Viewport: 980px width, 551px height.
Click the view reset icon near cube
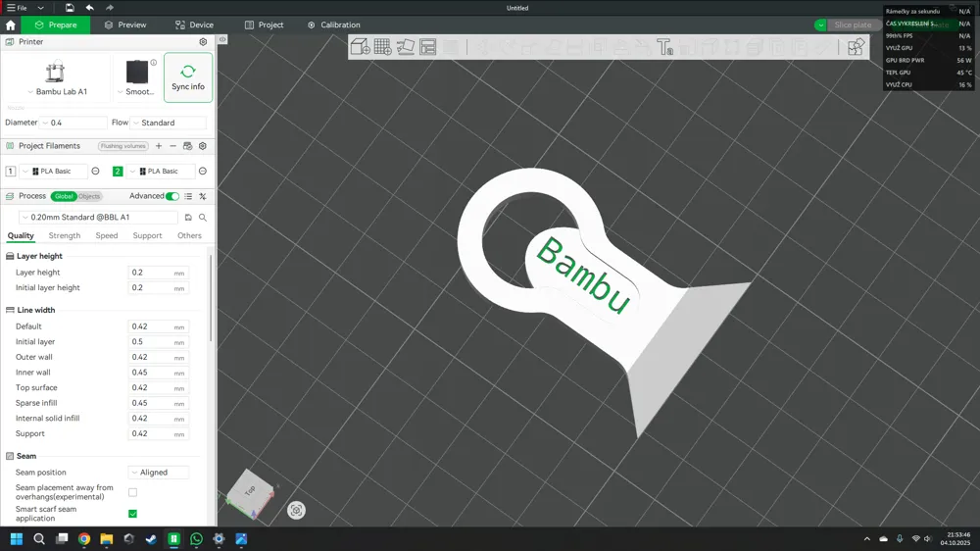pyautogui.click(x=296, y=511)
